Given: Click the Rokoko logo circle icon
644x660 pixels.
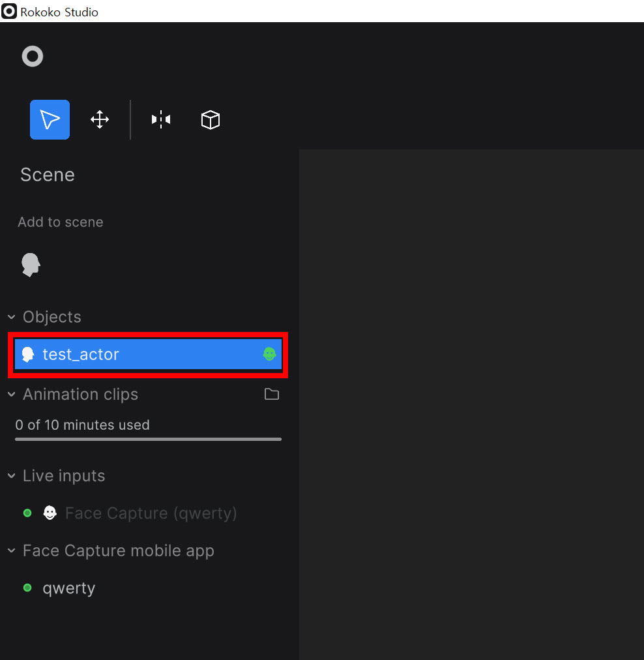Looking at the screenshot, I should click(33, 56).
